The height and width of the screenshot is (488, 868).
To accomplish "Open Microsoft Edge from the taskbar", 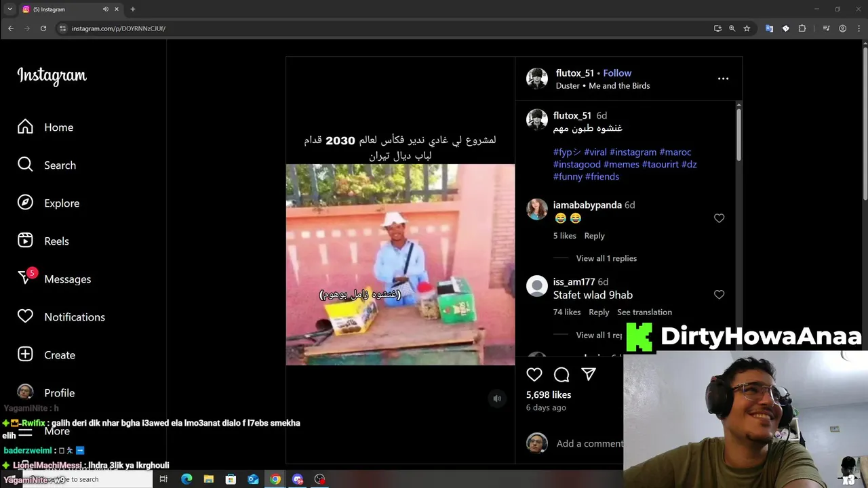I will click(x=186, y=479).
